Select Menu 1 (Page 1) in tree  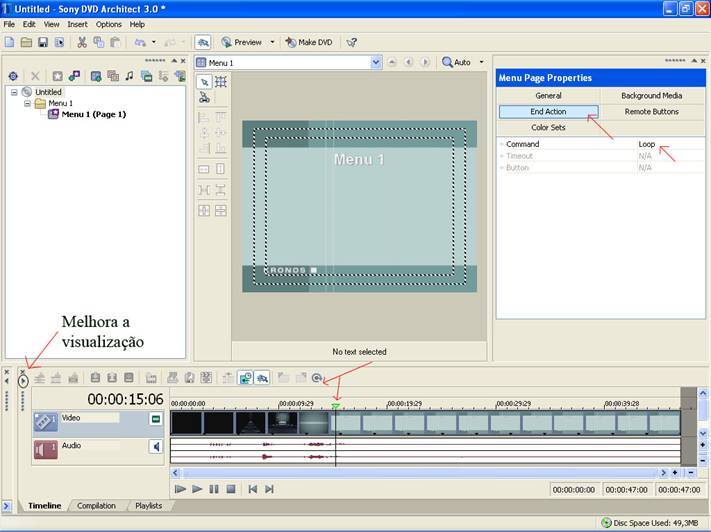(x=93, y=114)
